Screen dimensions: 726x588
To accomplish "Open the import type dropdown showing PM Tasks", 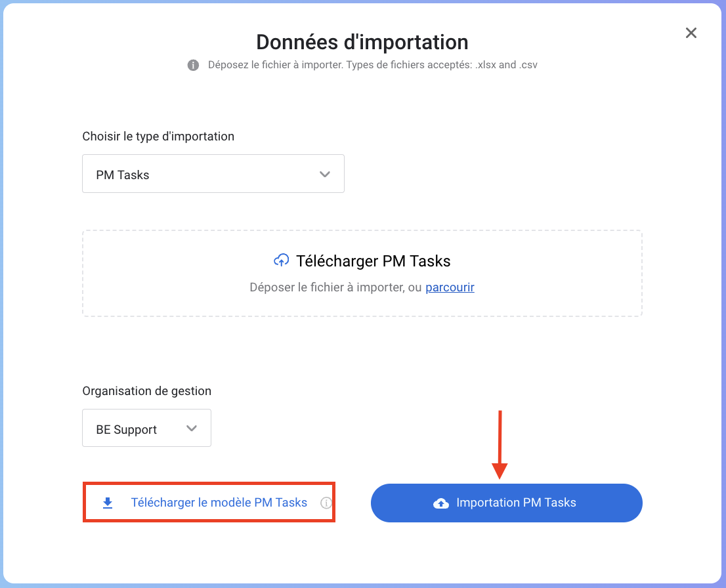I will (x=213, y=174).
